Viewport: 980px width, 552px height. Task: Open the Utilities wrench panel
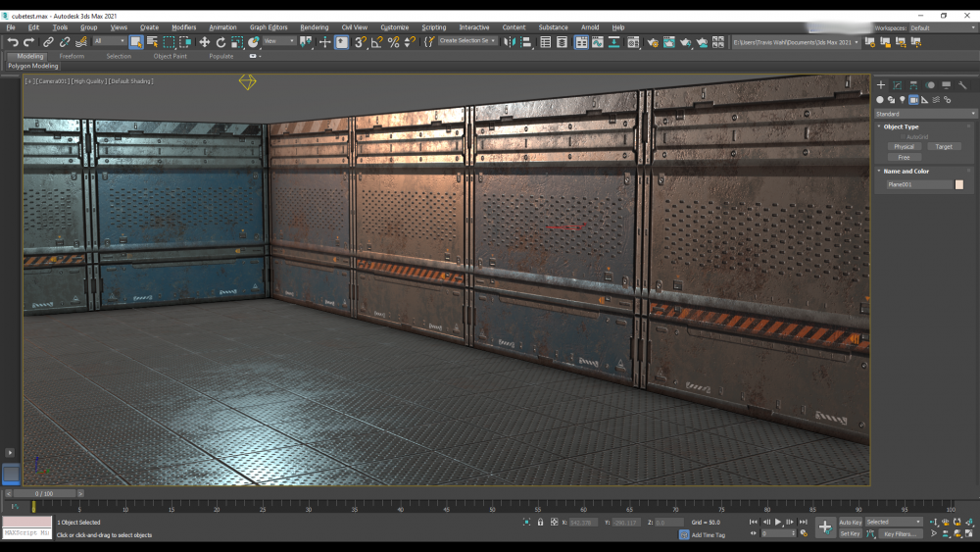[x=962, y=85]
